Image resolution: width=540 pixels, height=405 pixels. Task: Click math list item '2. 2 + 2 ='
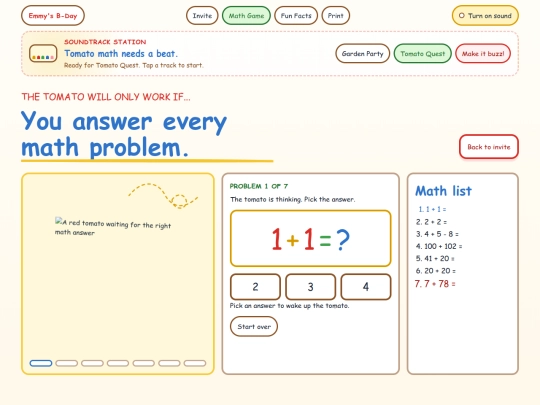point(432,222)
